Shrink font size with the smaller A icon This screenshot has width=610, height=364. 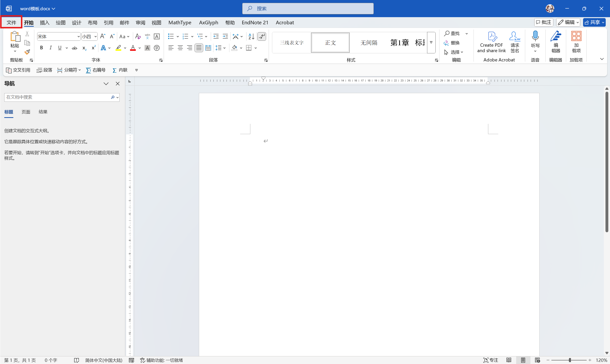112,36
